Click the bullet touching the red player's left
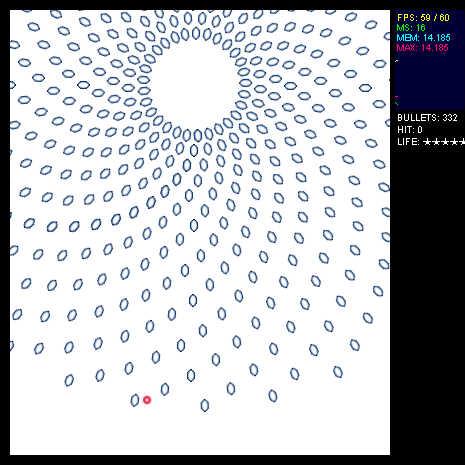 click(135, 400)
